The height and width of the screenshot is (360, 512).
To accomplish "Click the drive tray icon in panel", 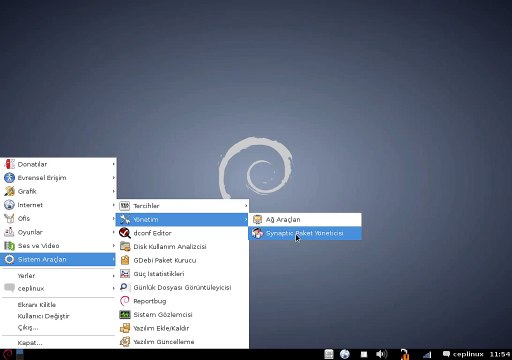I will pos(329,354).
